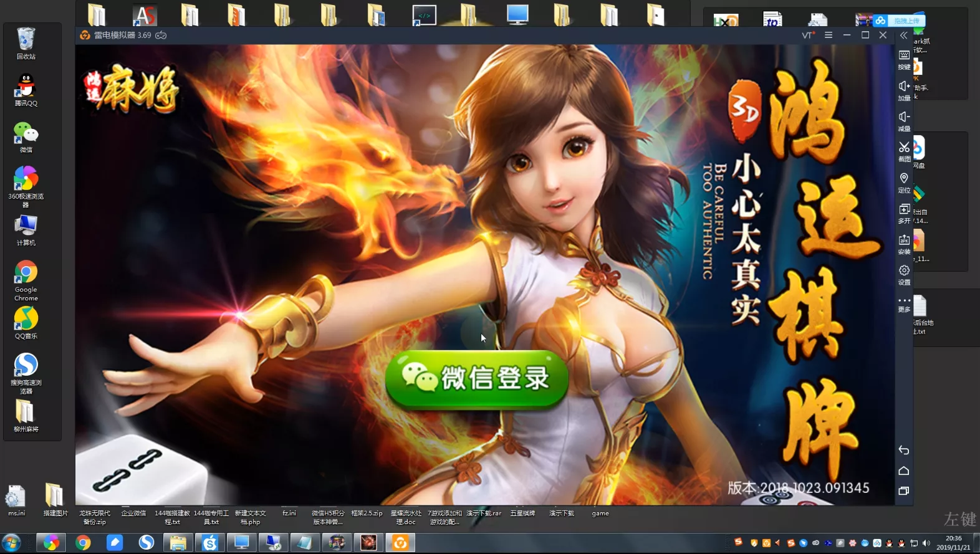Open the 腾讯QQ desktop shortcut

[x=26, y=90]
